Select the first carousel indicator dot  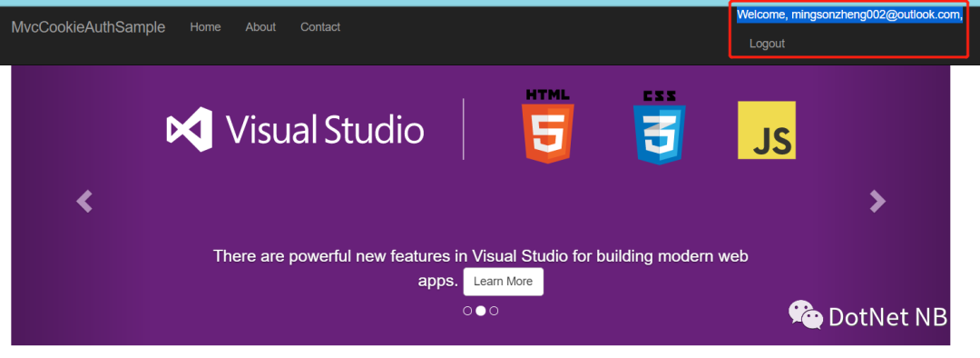tap(467, 311)
